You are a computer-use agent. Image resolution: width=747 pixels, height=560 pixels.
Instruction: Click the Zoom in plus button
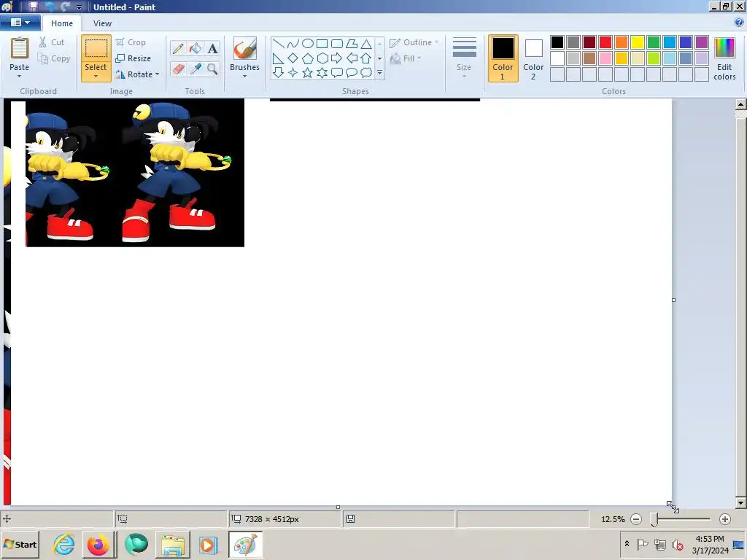click(724, 519)
